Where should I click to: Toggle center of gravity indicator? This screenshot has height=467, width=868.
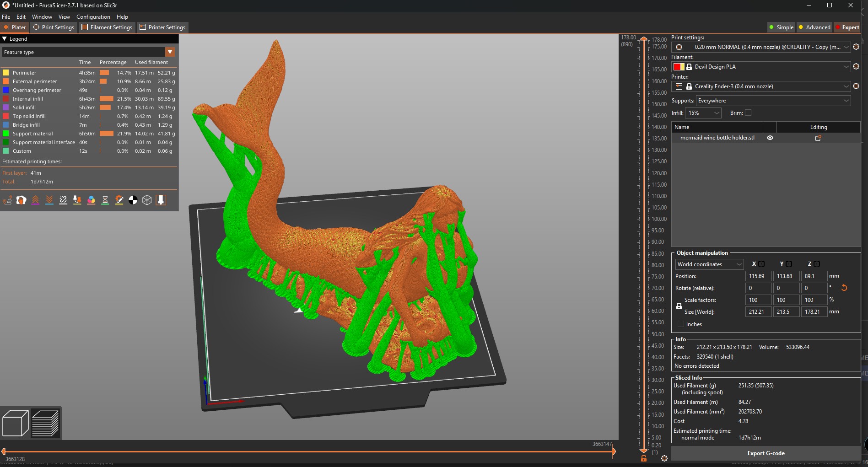(133, 200)
